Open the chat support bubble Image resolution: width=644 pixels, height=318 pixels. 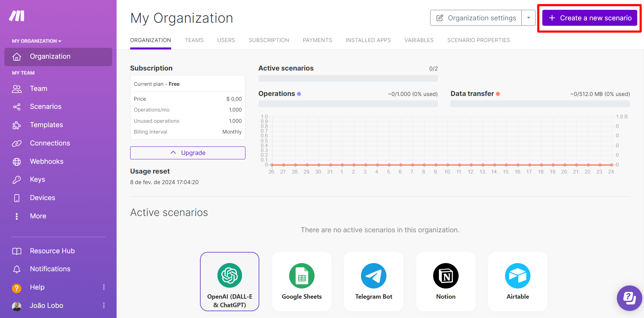629,298
